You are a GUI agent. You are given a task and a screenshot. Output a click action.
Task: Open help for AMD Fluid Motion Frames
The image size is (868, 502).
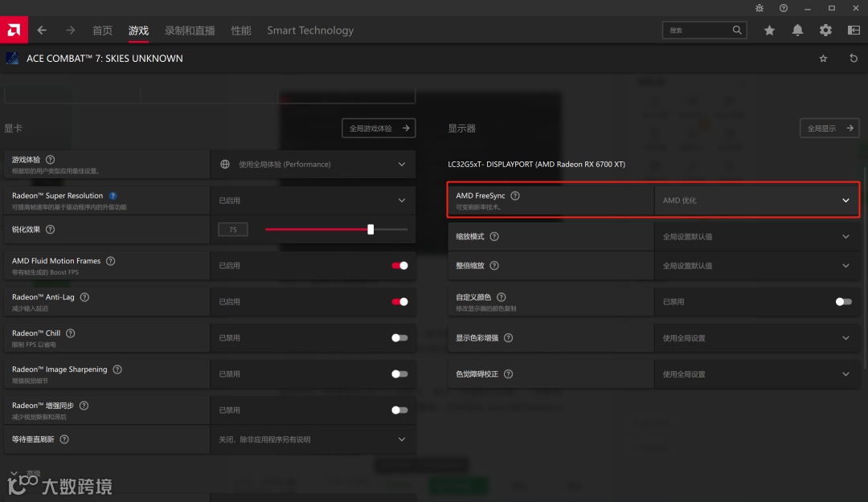tap(111, 261)
